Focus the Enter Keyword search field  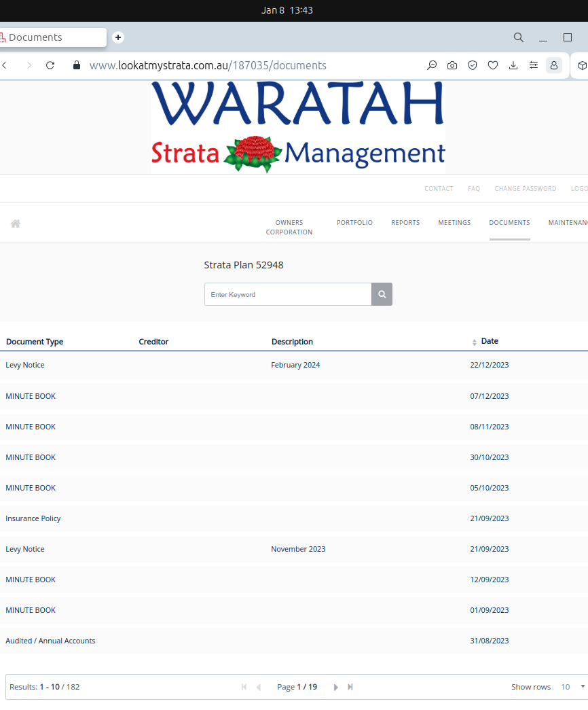(x=288, y=294)
